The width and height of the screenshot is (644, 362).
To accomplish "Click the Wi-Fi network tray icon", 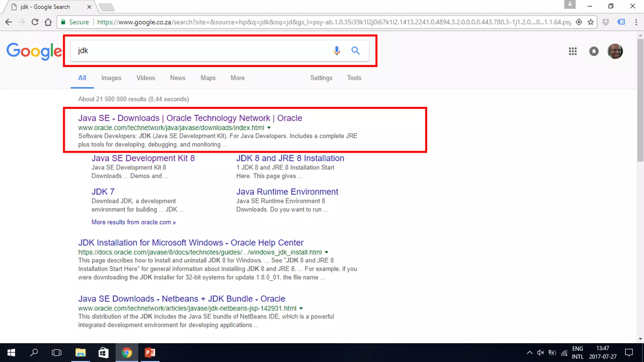I will click(x=564, y=353).
